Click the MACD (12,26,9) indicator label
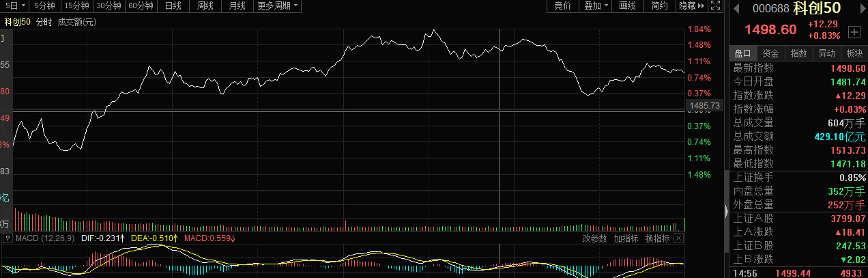This screenshot has height=278, width=868. [x=44, y=238]
